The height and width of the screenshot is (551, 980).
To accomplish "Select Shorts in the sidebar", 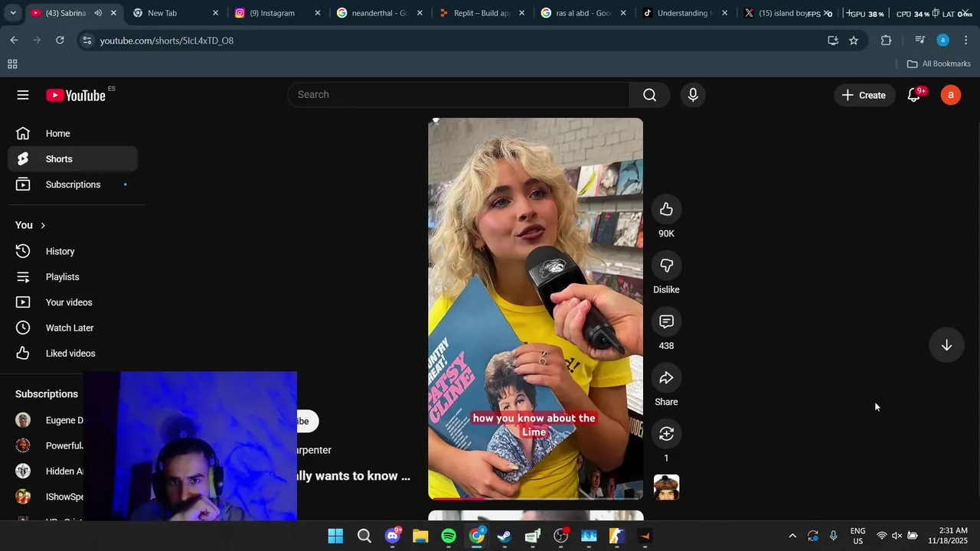I will (x=73, y=159).
